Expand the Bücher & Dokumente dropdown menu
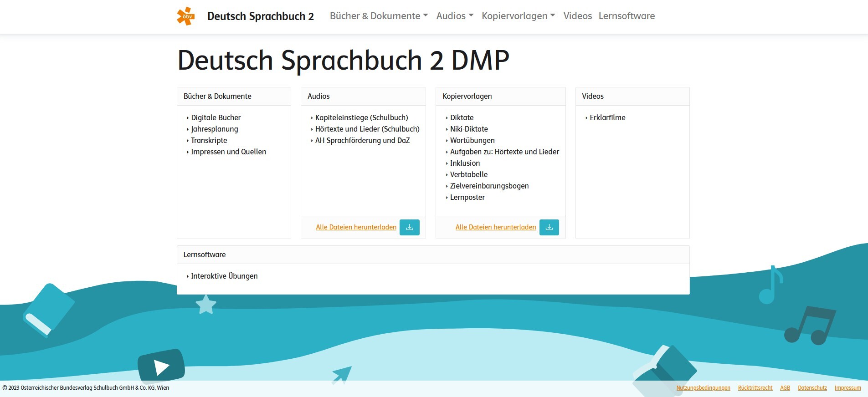868x397 pixels. [379, 16]
